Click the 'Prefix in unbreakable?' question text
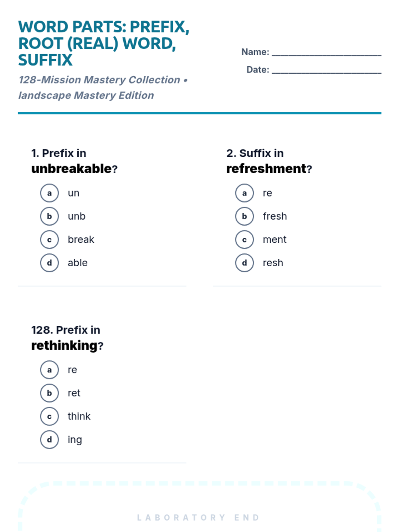The width and height of the screenshot is (399, 532). (74, 161)
